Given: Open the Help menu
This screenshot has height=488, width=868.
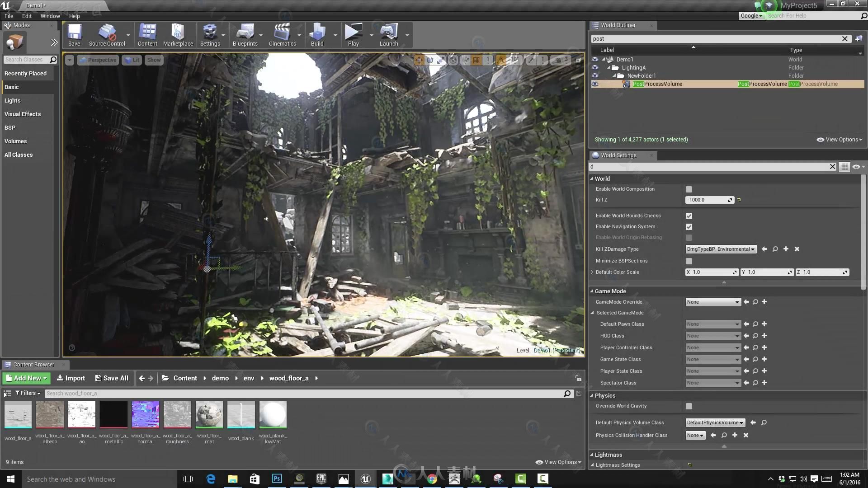Looking at the screenshot, I should pos(74,16).
